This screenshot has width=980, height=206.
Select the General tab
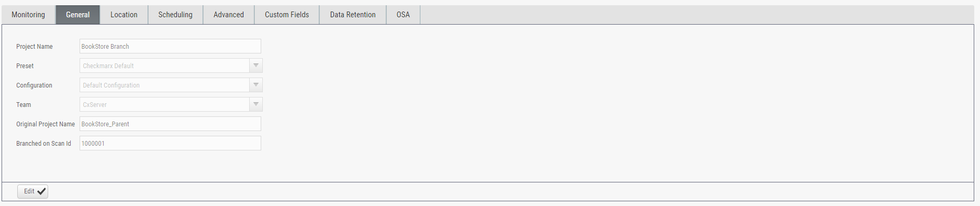(78, 15)
